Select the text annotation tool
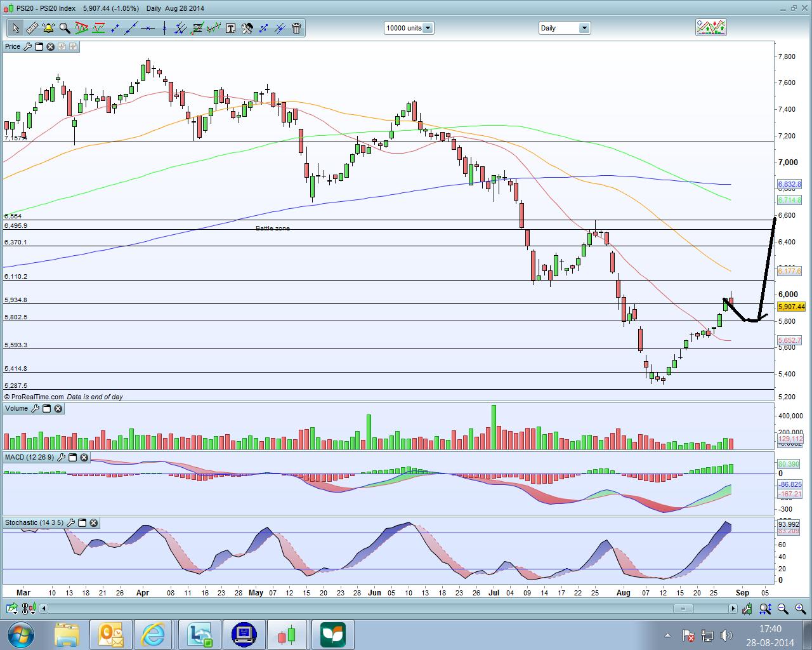 (230, 28)
